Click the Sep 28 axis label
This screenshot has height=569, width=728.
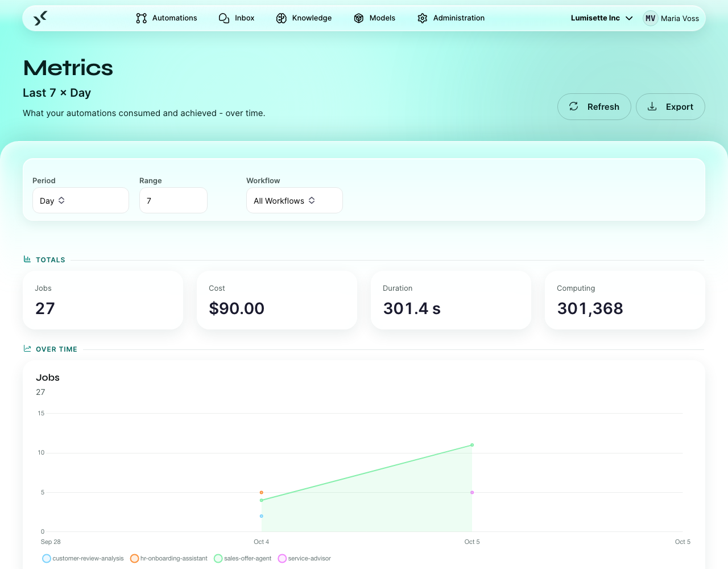51,542
